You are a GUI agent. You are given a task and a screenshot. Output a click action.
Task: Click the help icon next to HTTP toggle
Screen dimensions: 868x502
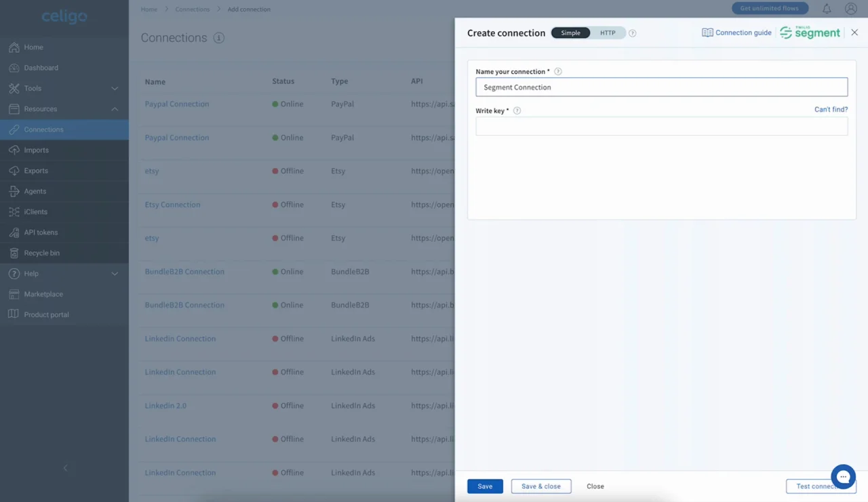[632, 33]
